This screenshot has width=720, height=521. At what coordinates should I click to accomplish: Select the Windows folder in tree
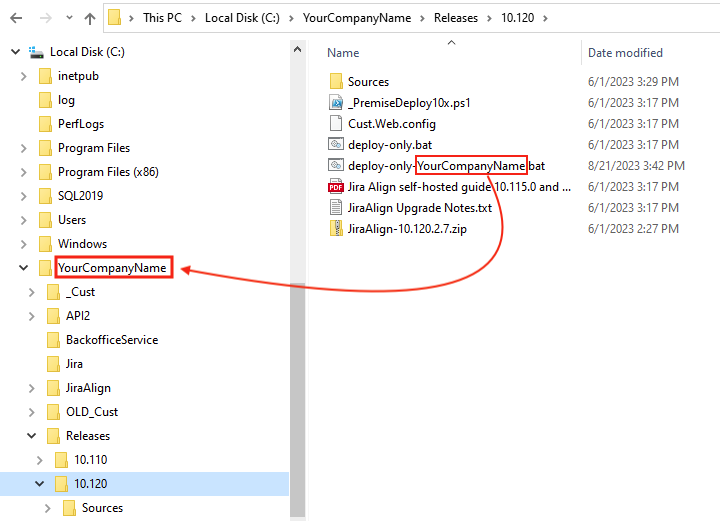[x=82, y=244]
